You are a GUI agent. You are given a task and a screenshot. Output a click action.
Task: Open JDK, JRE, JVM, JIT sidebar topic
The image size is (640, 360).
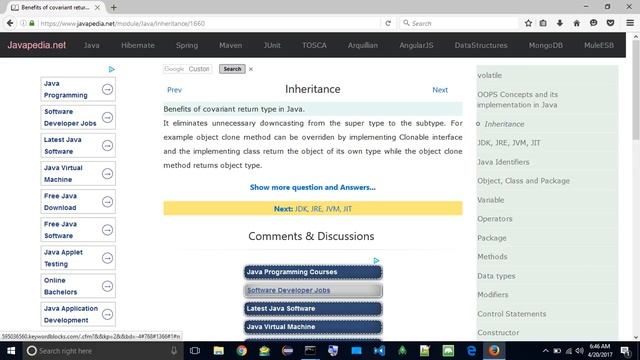(x=509, y=143)
